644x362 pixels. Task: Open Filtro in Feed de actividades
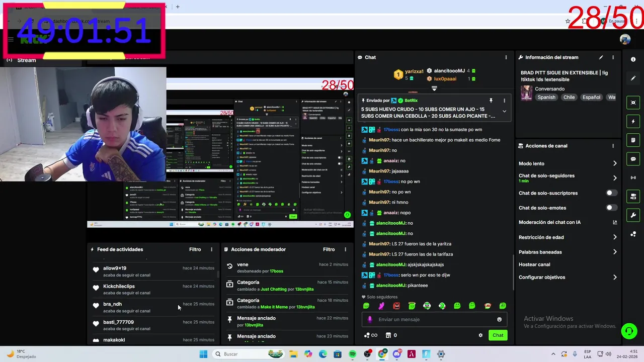click(x=195, y=249)
